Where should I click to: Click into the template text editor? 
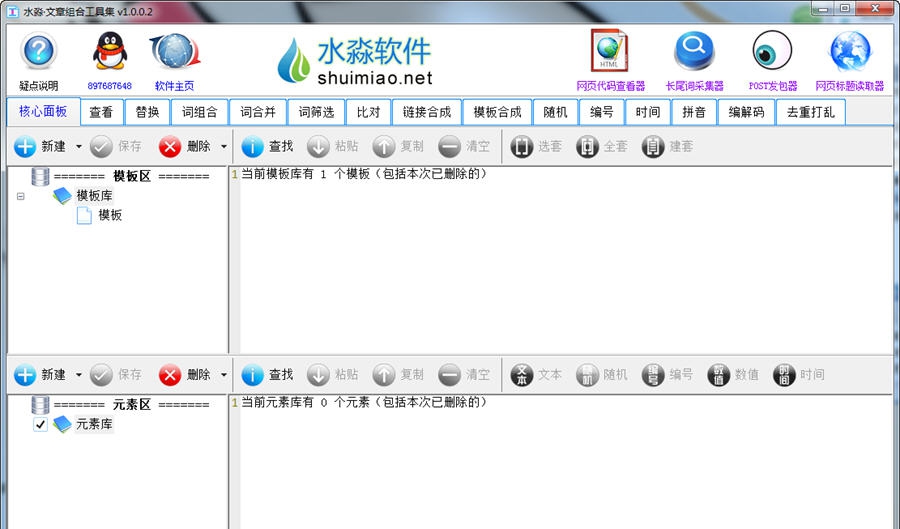(565, 260)
